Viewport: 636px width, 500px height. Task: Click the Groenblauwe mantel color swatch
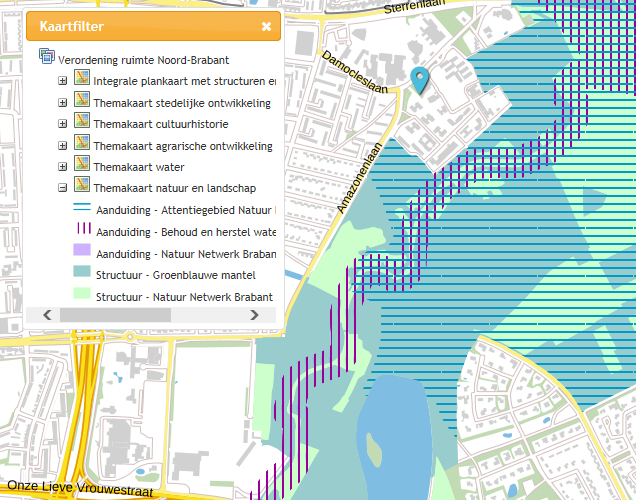coord(82,274)
